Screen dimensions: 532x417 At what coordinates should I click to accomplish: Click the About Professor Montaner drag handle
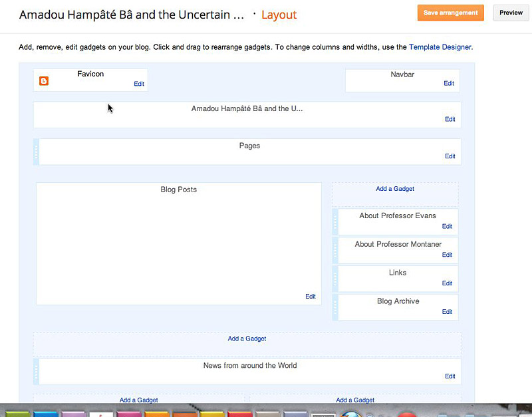pyautogui.click(x=336, y=250)
